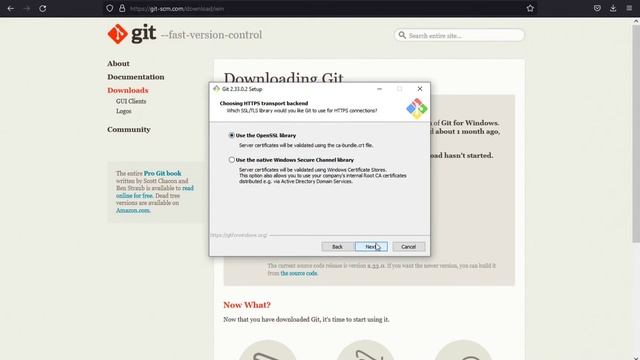Open the browser downloads arrow icon

(x=613, y=8)
